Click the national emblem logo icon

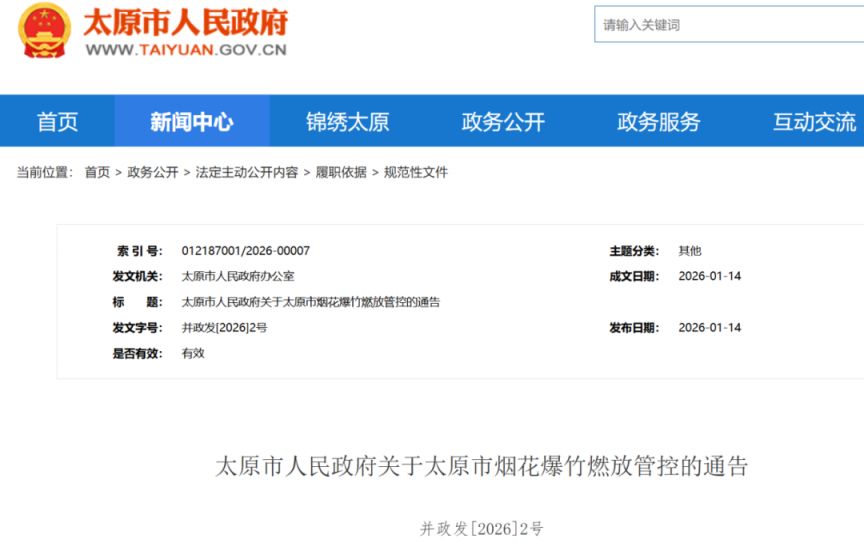pyautogui.click(x=44, y=30)
